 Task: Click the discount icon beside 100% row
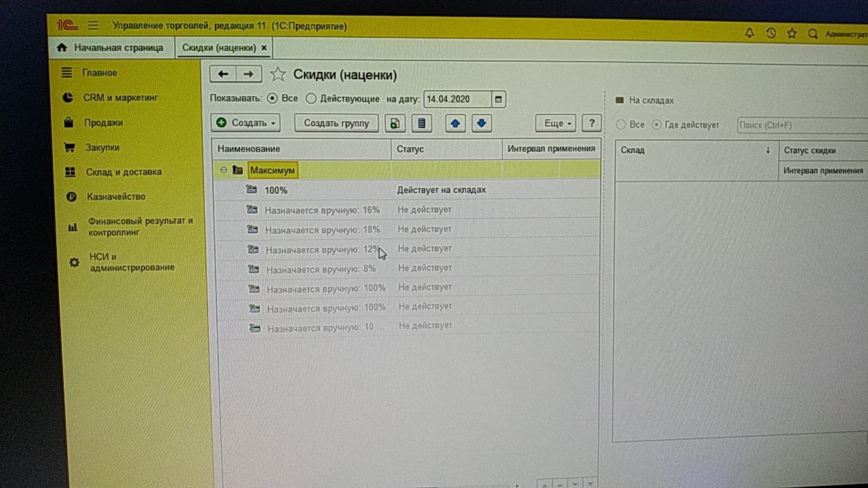coord(252,190)
